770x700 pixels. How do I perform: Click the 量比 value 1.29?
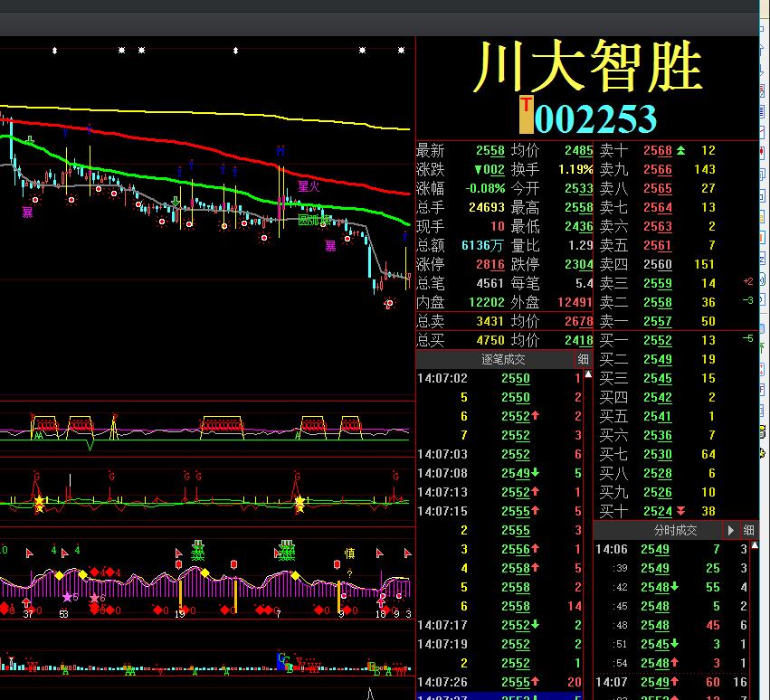click(581, 245)
